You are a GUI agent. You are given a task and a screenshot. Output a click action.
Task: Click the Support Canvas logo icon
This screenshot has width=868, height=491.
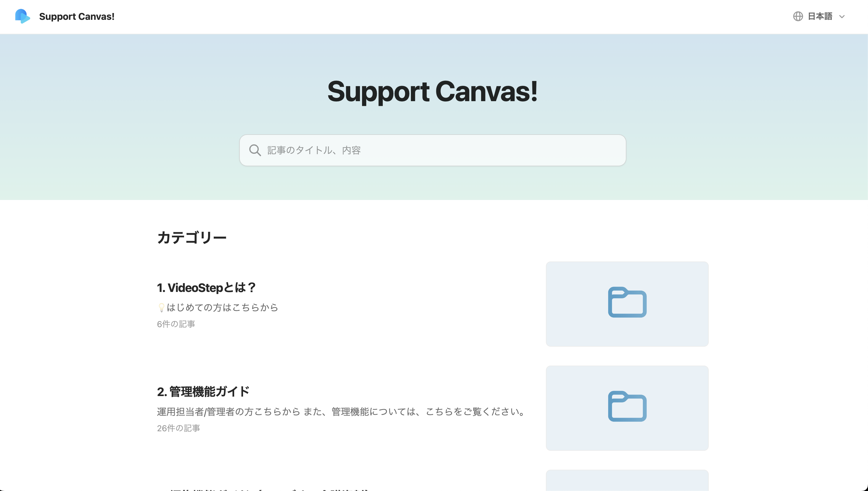pos(22,16)
